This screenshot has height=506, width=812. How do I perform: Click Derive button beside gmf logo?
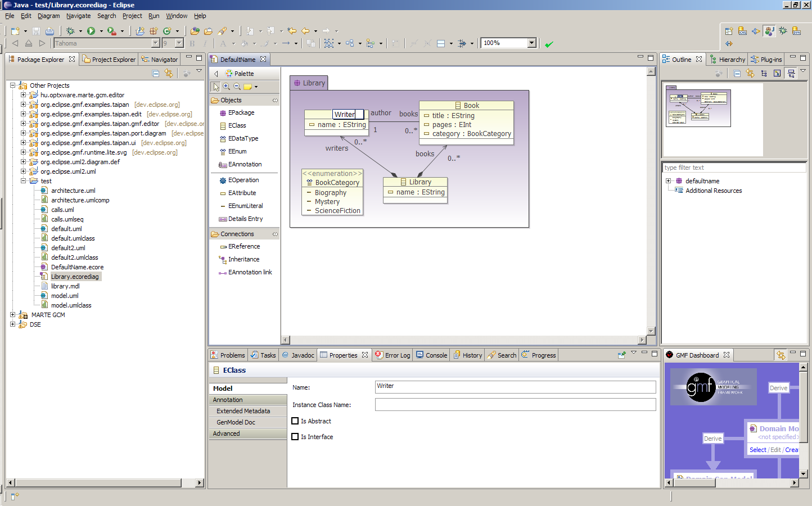(x=778, y=388)
